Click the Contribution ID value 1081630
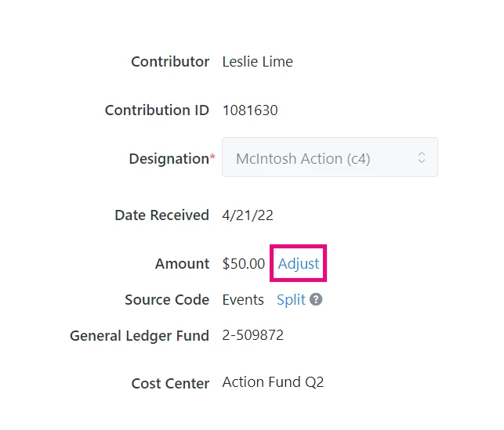 click(250, 110)
